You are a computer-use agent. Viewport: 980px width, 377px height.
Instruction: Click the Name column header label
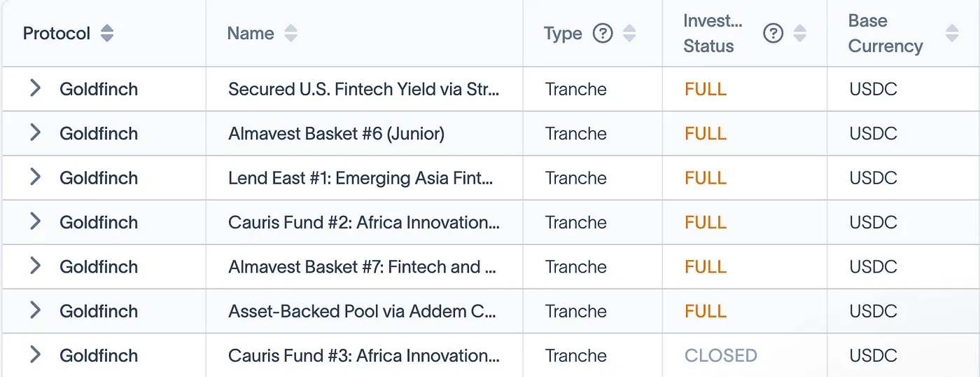pos(251,33)
